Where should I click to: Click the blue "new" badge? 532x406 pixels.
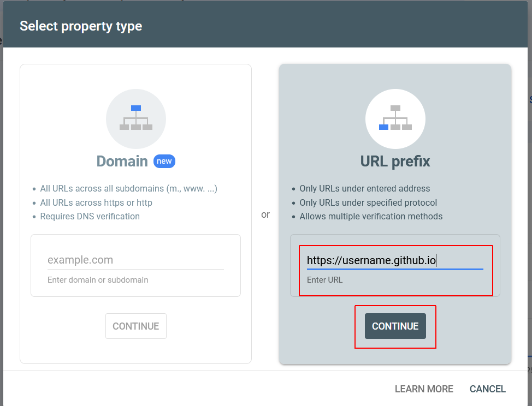point(164,162)
